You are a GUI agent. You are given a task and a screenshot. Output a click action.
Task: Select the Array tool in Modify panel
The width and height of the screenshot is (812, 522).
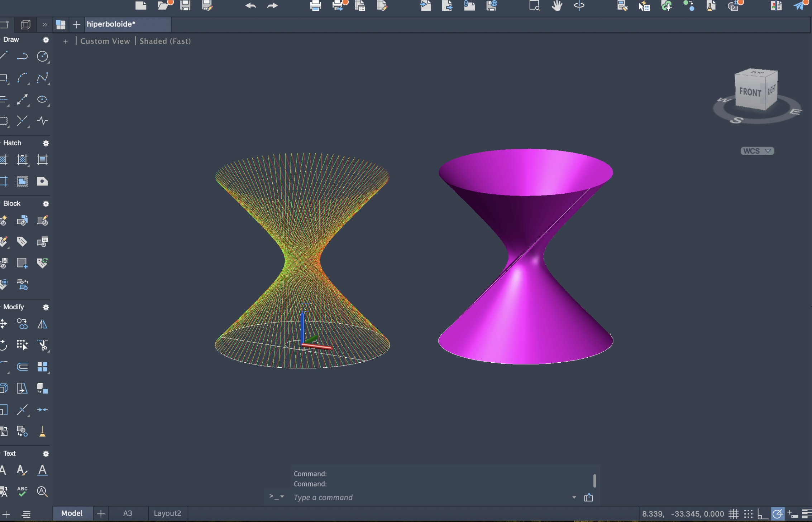42,367
